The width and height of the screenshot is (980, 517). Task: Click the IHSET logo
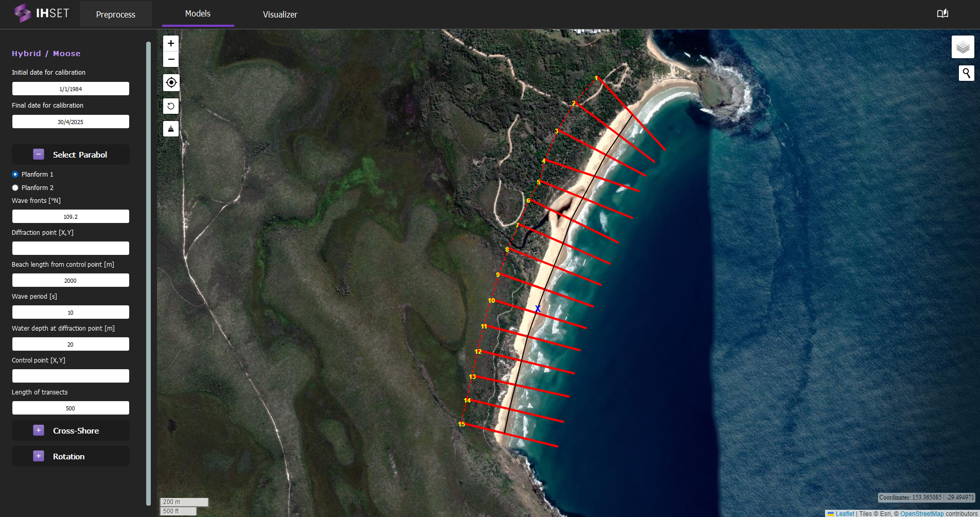point(41,13)
